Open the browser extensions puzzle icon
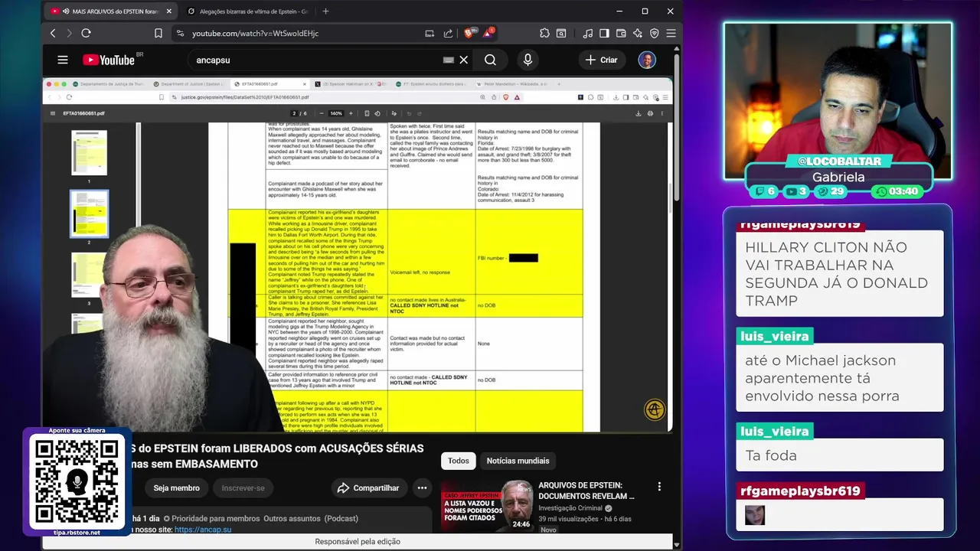 544,33
